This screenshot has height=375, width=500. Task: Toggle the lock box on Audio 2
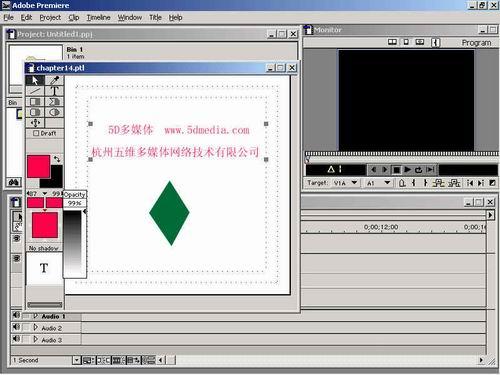[26, 327]
